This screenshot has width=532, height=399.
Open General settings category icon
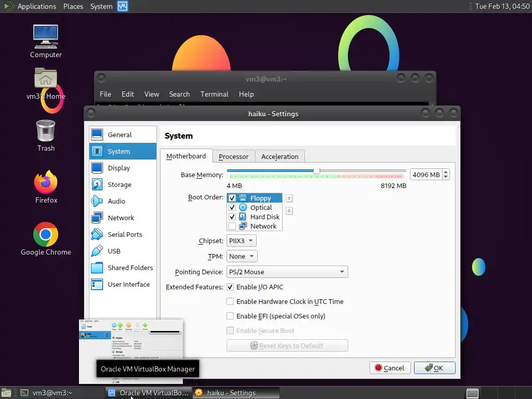(97, 135)
